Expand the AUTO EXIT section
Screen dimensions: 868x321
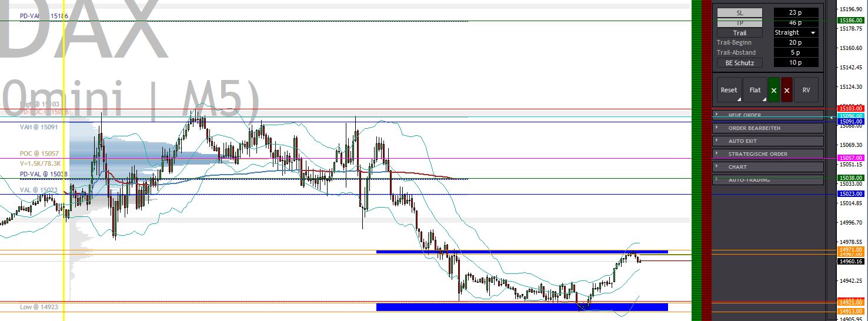(768, 141)
